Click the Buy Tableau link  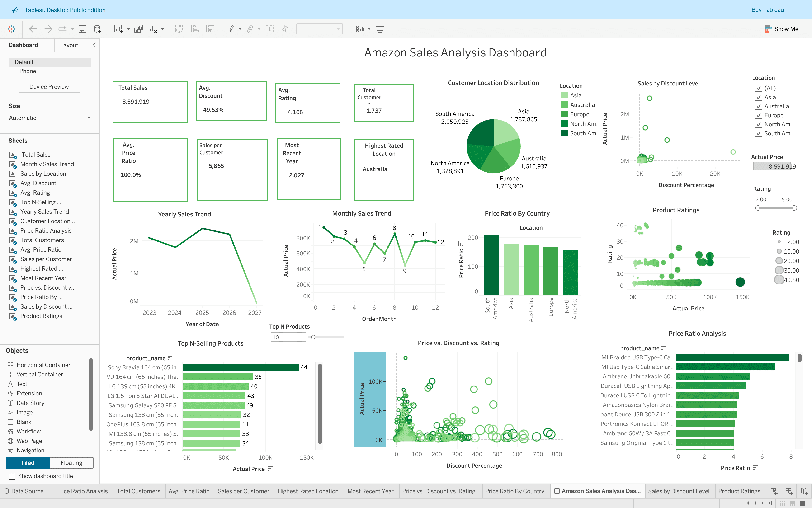tap(767, 10)
